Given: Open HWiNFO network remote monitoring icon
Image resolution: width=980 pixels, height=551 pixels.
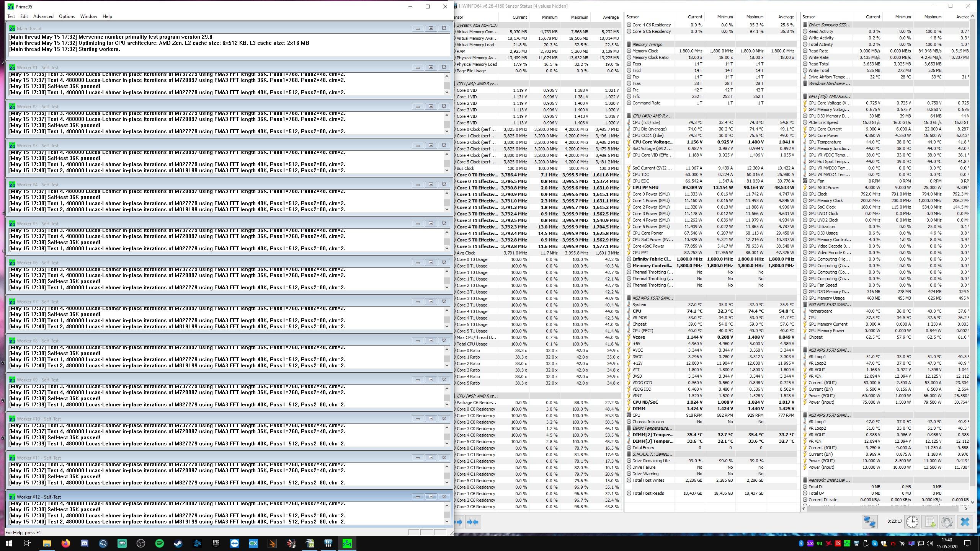Looking at the screenshot, I should (x=869, y=522).
